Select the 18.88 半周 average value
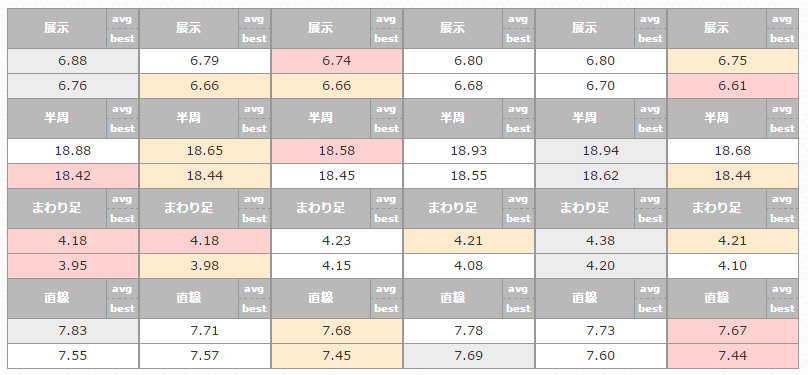808x375 pixels. click(73, 151)
